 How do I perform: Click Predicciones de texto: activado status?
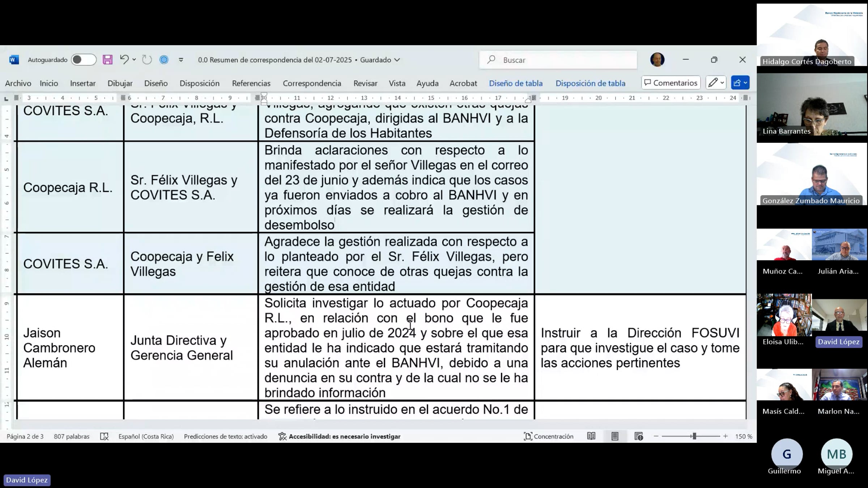coord(226,436)
